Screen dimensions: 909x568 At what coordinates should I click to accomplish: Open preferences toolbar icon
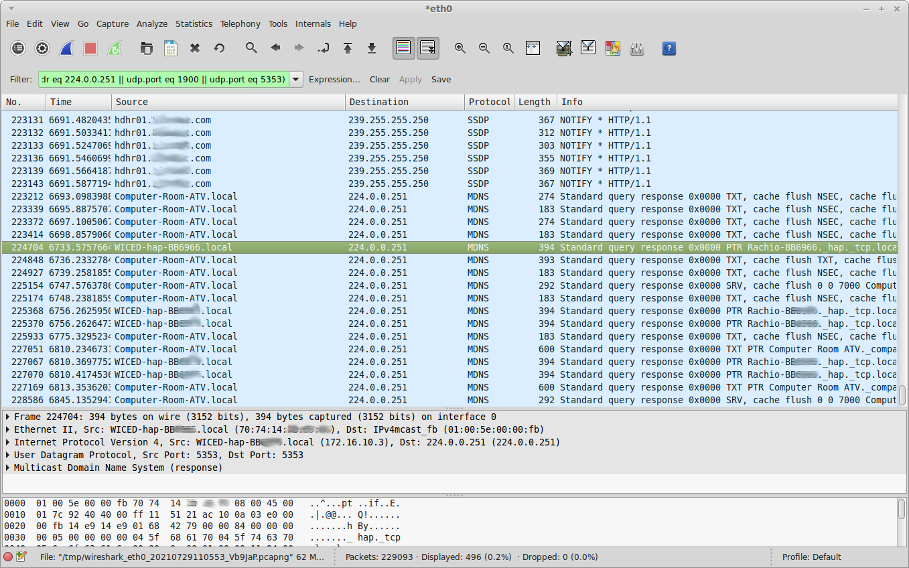pos(637,48)
